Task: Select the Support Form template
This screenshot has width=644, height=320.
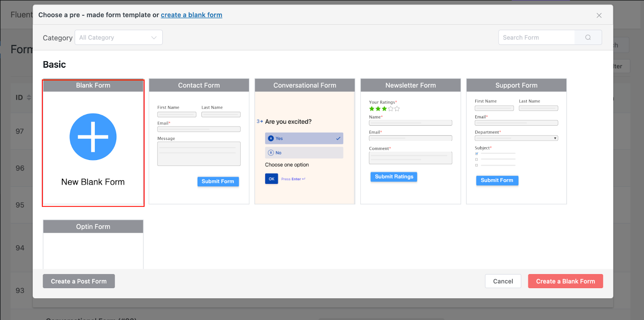Action: 516,141
